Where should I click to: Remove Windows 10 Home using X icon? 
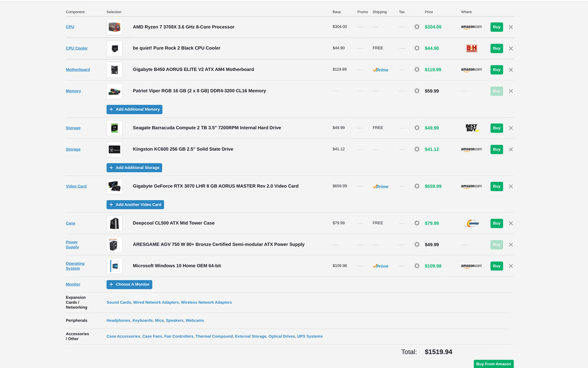511,266
